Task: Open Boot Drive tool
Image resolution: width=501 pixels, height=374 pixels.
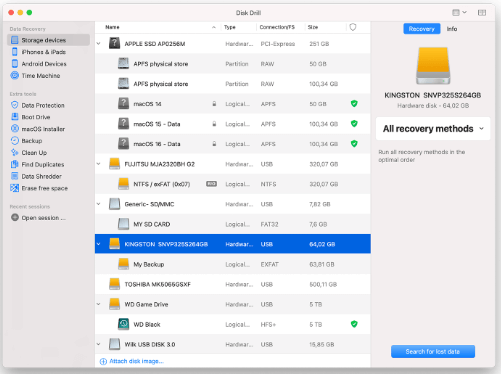Action: coord(36,117)
